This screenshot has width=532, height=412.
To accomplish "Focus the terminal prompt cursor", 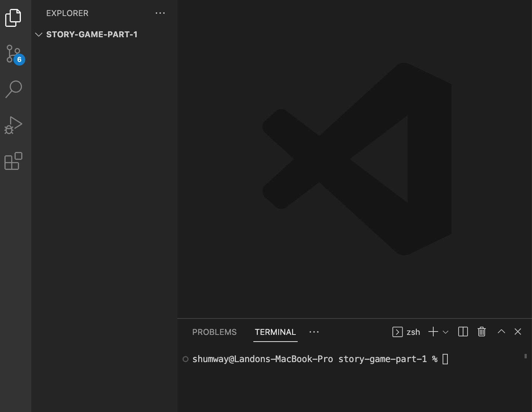I will point(445,359).
